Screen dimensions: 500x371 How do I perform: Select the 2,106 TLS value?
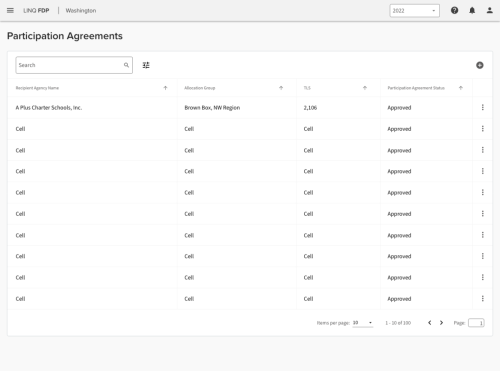(x=310, y=108)
